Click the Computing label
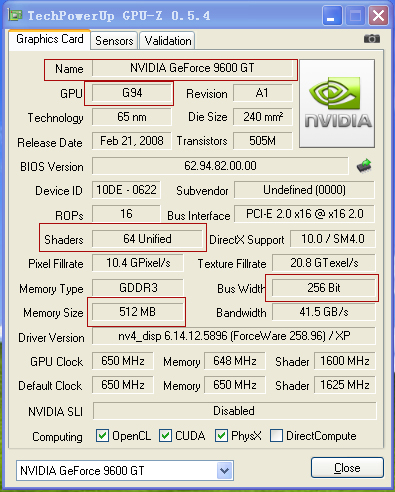 pyautogui.click(x=57, y=437)
